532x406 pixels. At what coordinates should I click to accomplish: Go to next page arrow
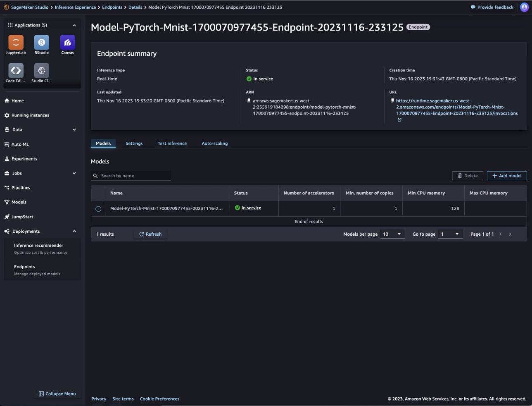pyautogui.click(x=511, y=234)
